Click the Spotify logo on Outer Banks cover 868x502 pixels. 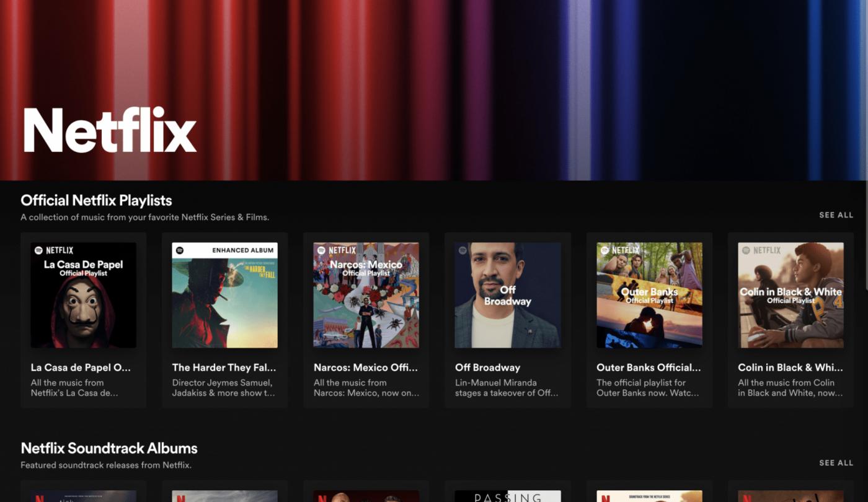pyautogui.click(x=604, y=250)
